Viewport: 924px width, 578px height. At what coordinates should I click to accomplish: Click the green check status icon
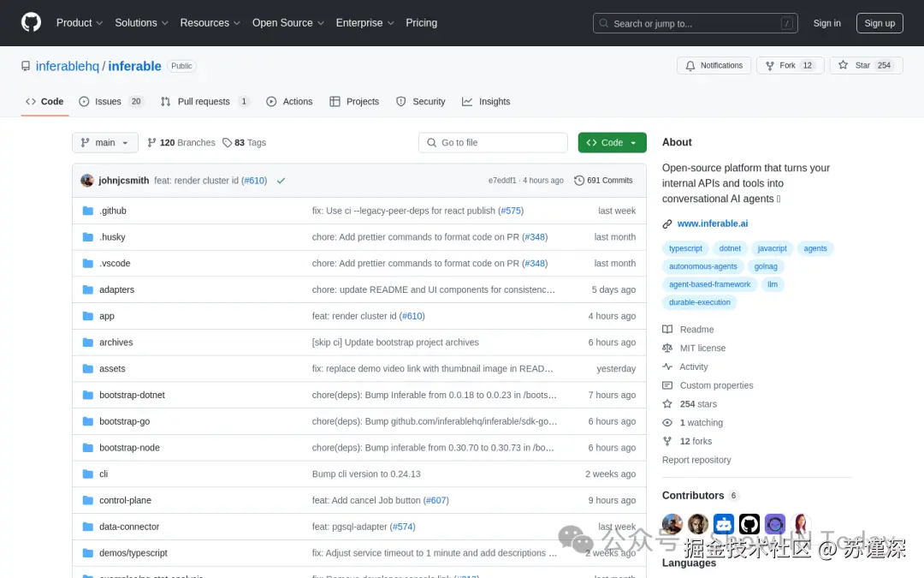click(x=281, y=181)
